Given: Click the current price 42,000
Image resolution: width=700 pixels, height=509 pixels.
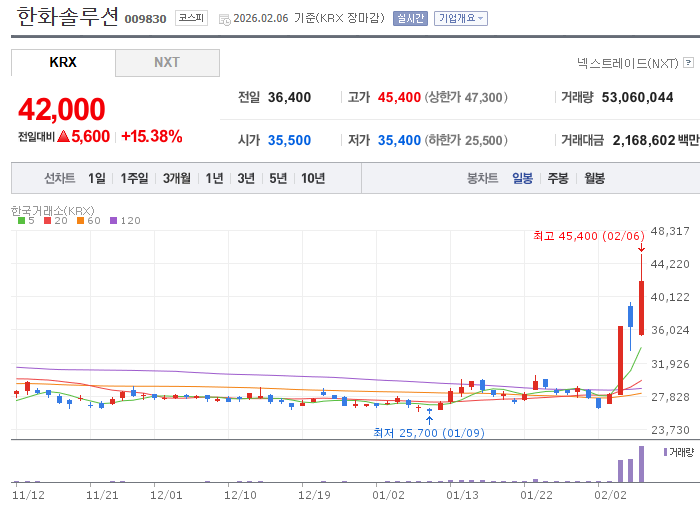Looking at the screenshot, I should [x=62, y=109].
